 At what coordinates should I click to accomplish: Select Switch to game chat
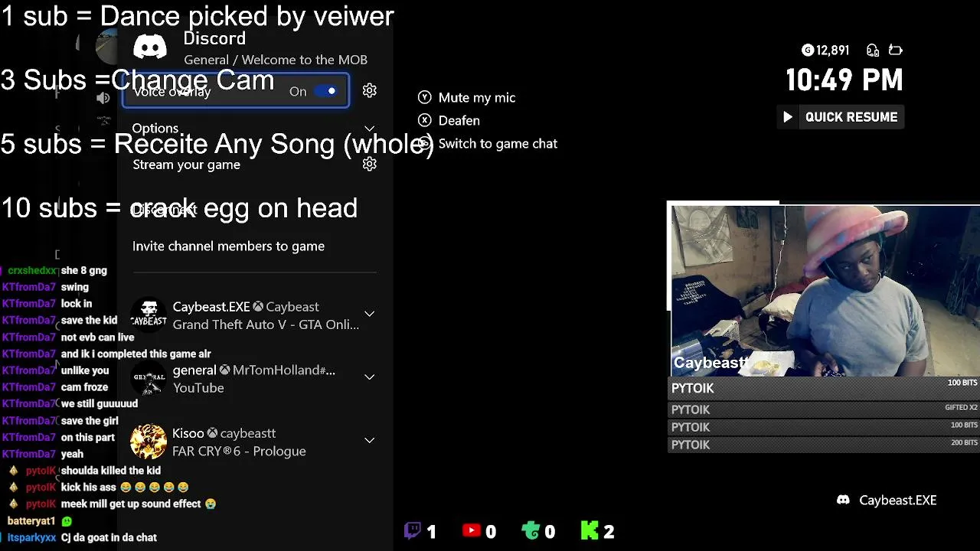point(488,143)
